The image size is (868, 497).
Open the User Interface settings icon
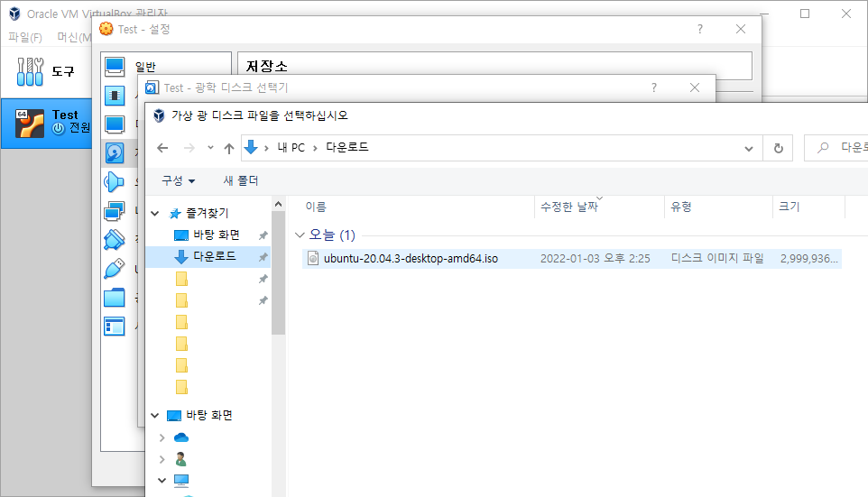[x=115, y=326]
